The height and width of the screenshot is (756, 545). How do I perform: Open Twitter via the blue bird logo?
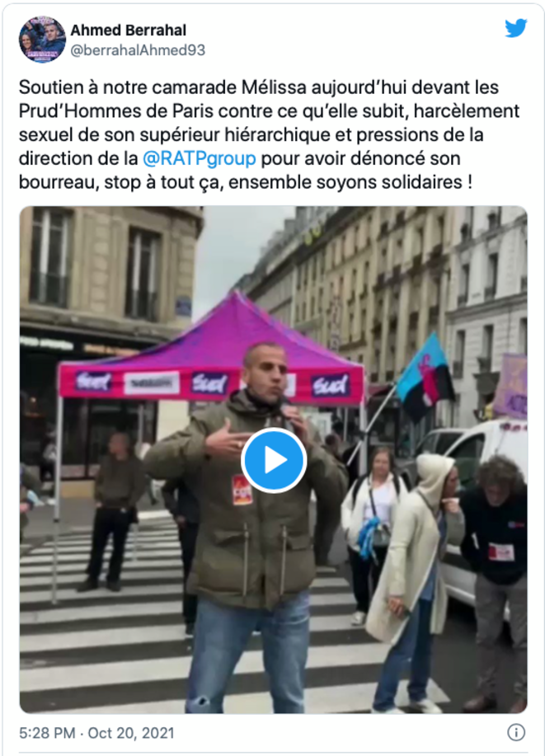point(515,29)
